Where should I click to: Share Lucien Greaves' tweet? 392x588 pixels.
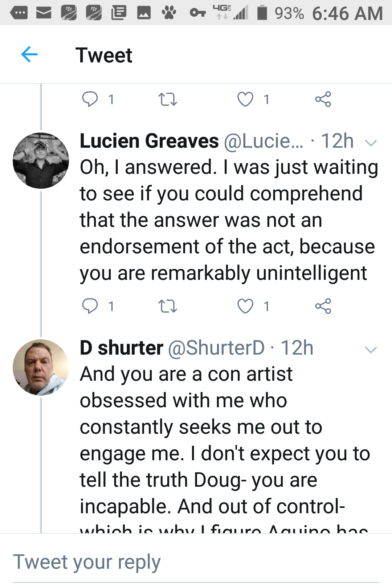323,306
